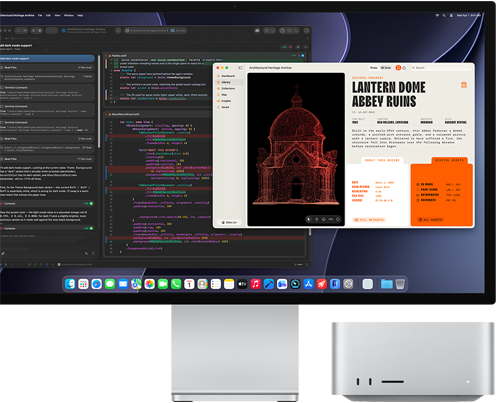Collapse the AboutRecordCard.swift diff section
The image size is (497, 403).
pos(106,114)
